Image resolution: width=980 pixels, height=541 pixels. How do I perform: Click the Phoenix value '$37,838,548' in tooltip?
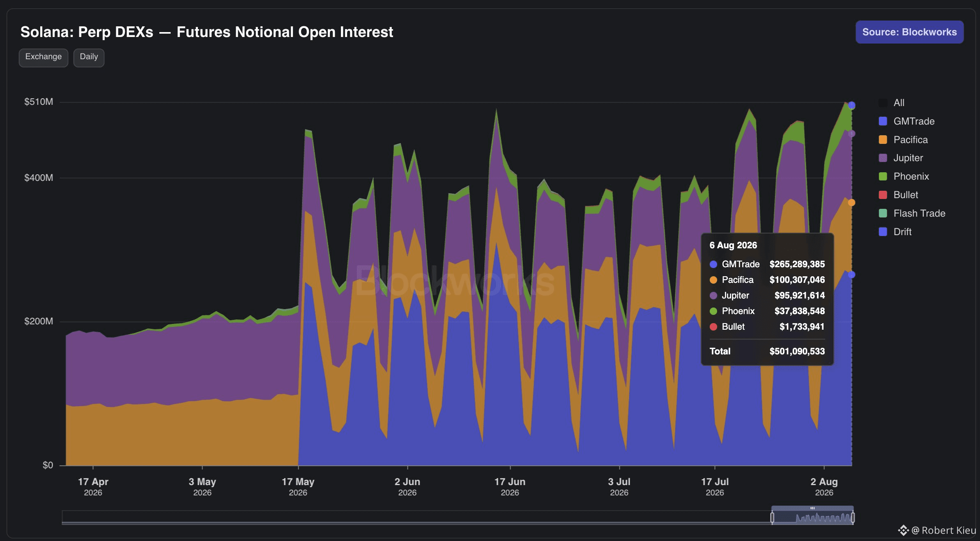(799, 311)
